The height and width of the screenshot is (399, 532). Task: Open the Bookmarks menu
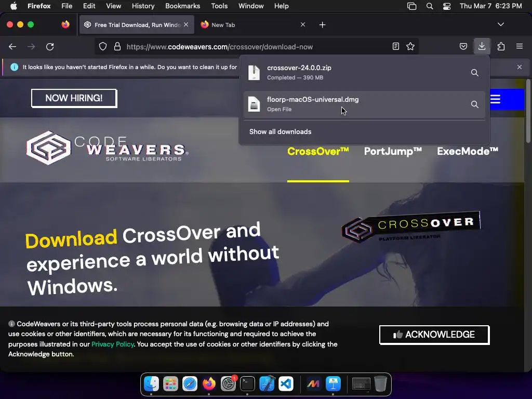182,6
